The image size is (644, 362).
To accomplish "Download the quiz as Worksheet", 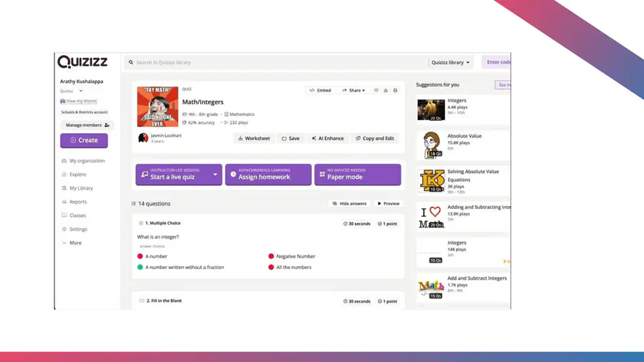I will 254,138.
